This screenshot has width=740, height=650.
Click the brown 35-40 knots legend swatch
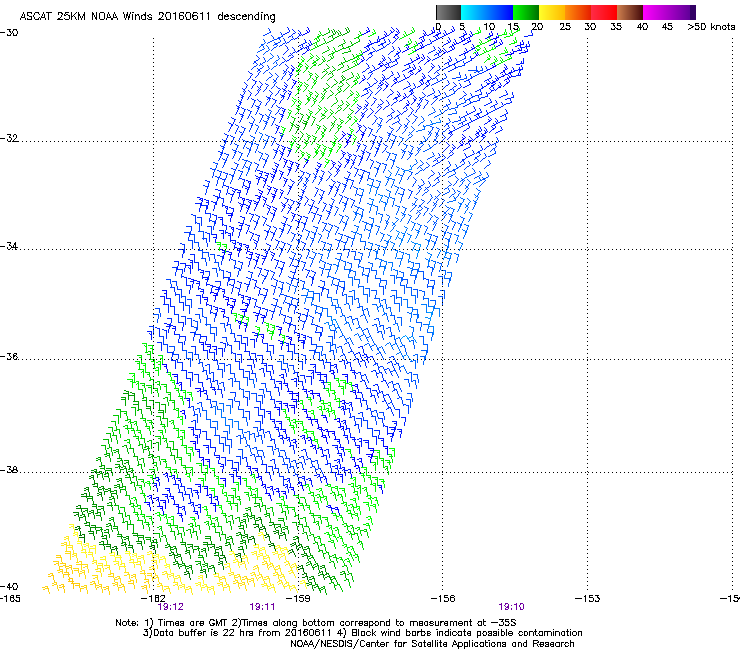tap(630, 12)
